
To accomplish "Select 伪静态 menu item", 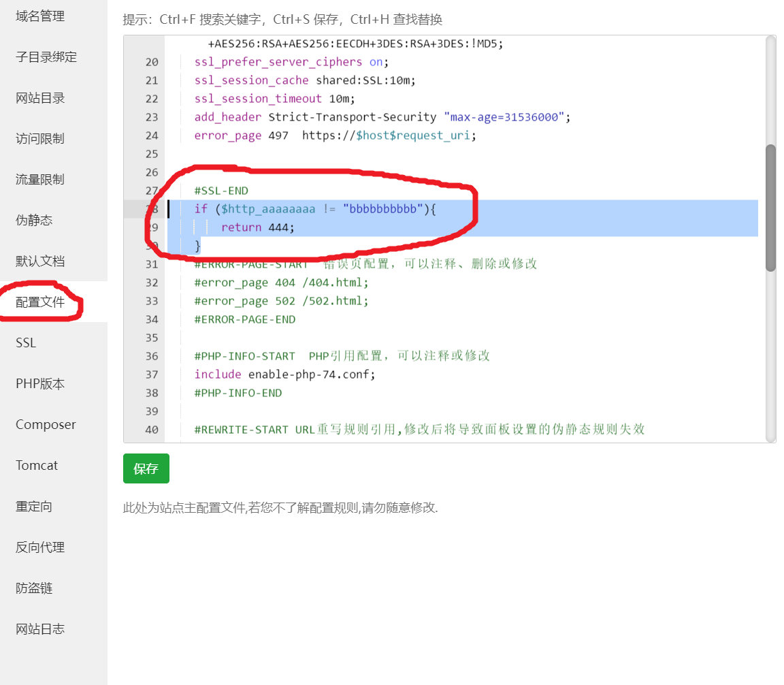I will [x=34, y=220].
